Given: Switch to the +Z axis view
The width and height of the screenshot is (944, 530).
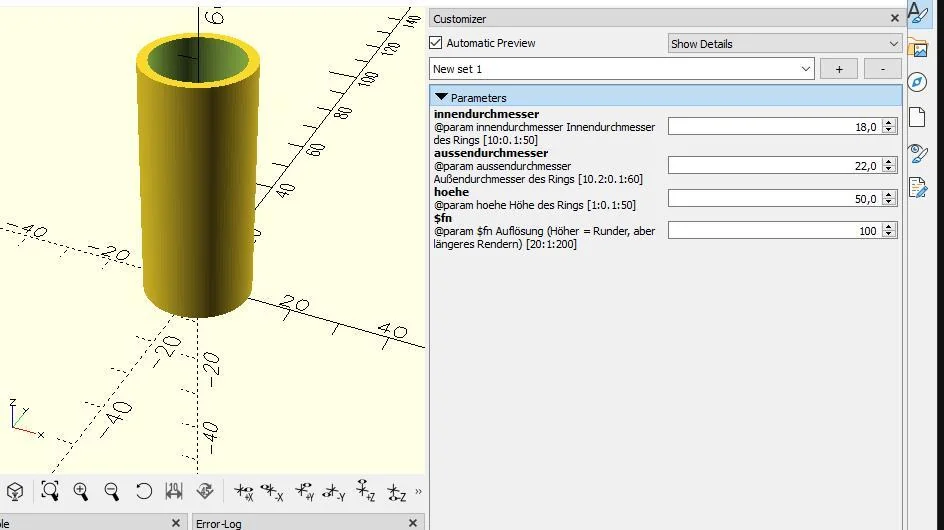Looking at the screenshot, I should 366,491.
